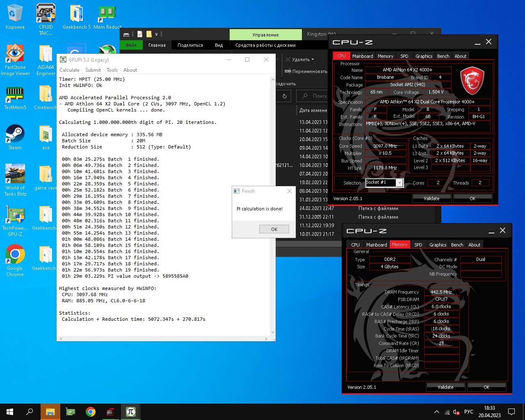
Task: Open taskbar search magnifier
Action: 30,412
